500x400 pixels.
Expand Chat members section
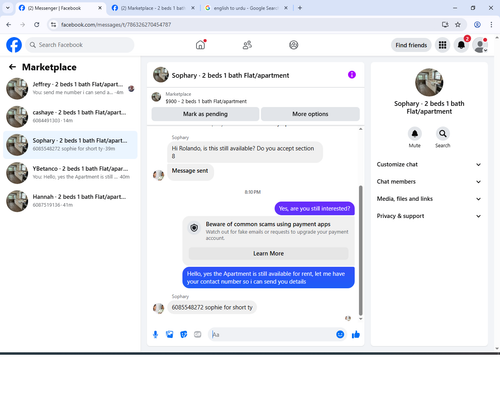[429, 182]
